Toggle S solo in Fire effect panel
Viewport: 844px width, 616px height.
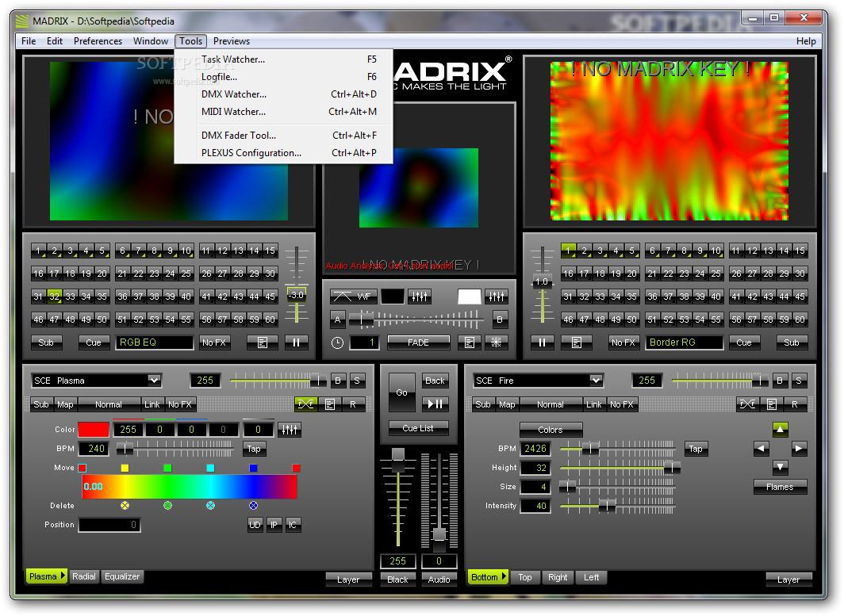(798, 381)
